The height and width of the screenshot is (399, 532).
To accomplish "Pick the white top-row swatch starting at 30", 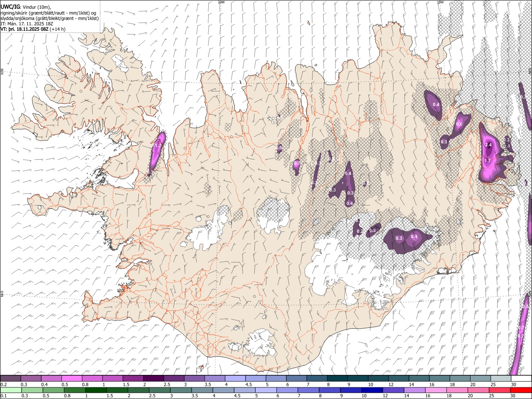I will [x=522, y=379].
